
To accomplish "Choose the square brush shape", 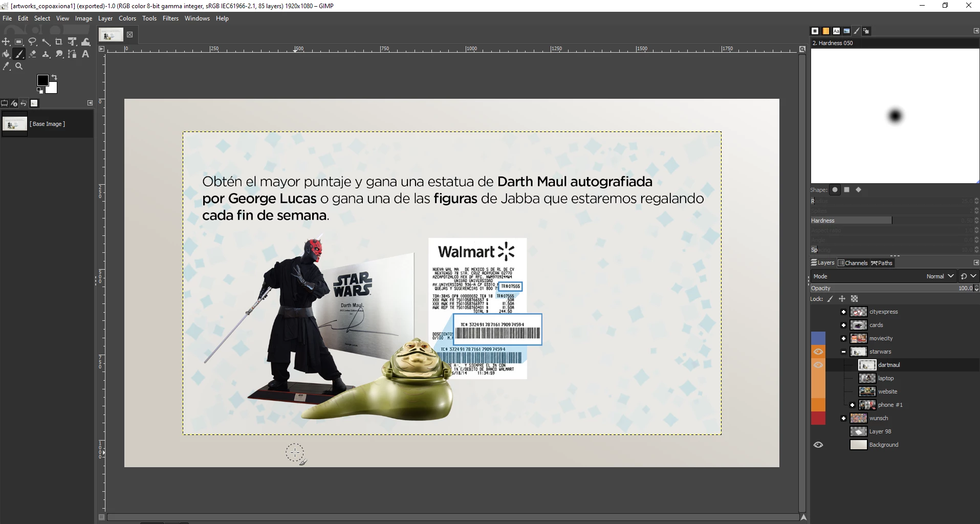I will click(x=847, y=190).
